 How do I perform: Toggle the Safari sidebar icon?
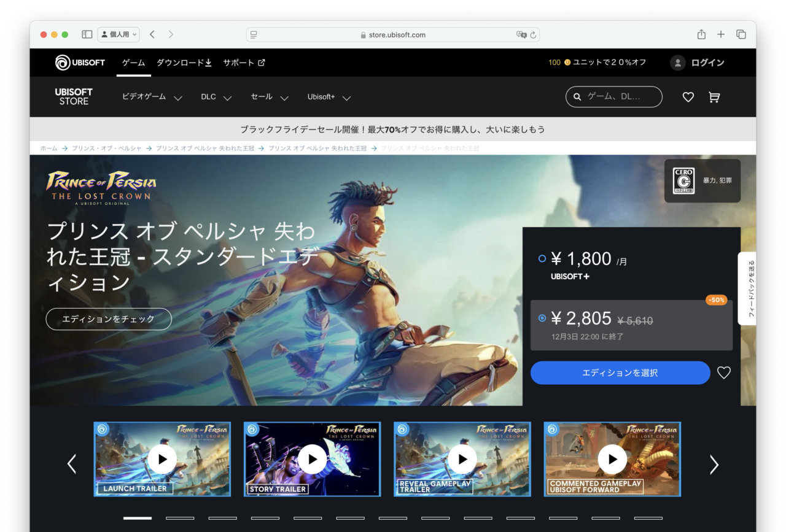pos(87,34)
